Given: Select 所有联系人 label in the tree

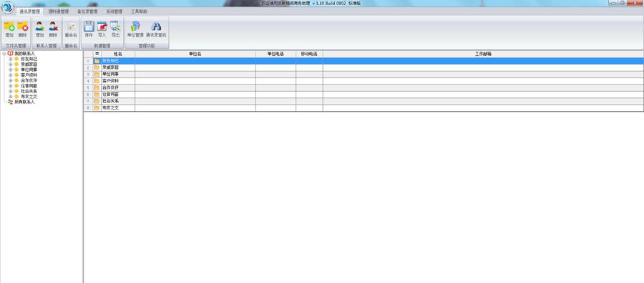Looking at the screenshot, I should click(x=24, y=102).
